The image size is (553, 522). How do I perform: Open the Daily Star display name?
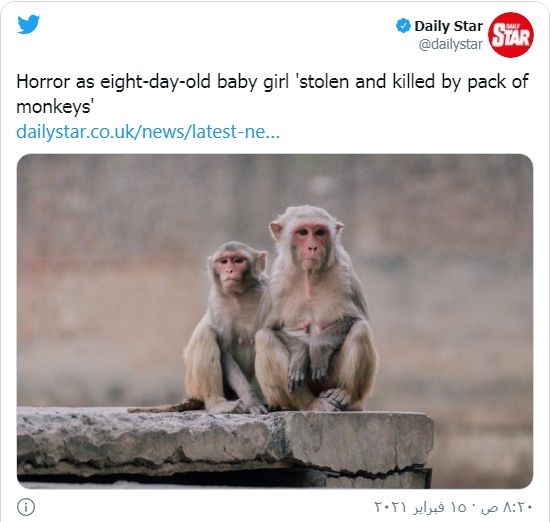point(448,26)
